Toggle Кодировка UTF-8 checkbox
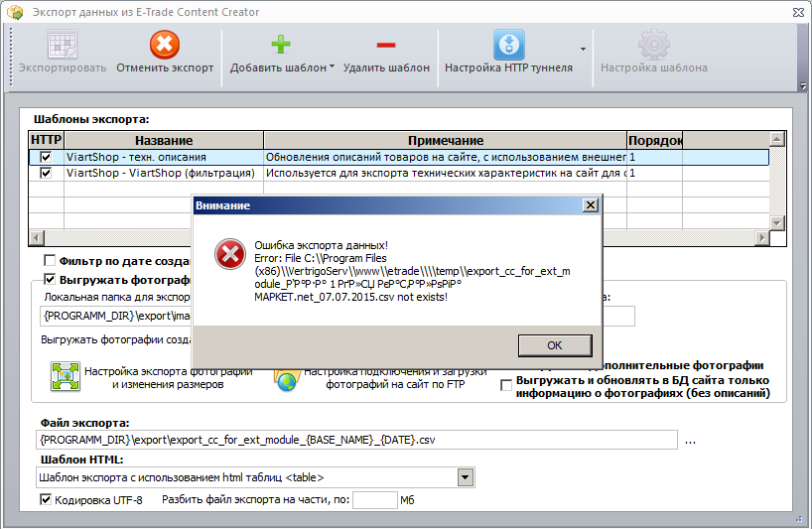Viewport: 812px width, 529px height. click(46, 499)
